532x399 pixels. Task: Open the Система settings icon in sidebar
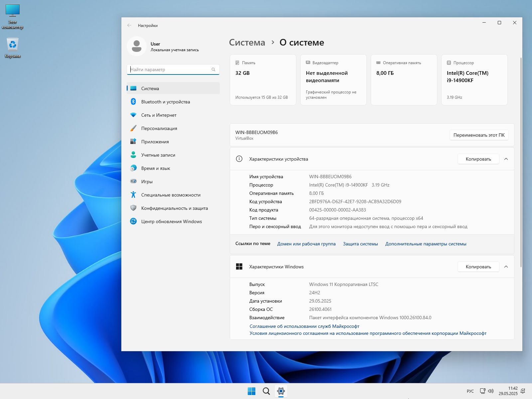point(133,88)
